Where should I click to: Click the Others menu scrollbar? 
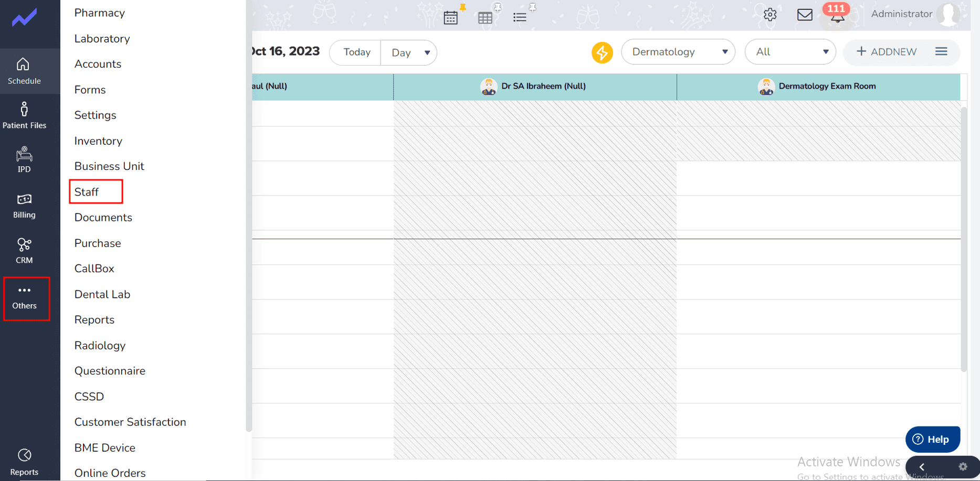249,215
